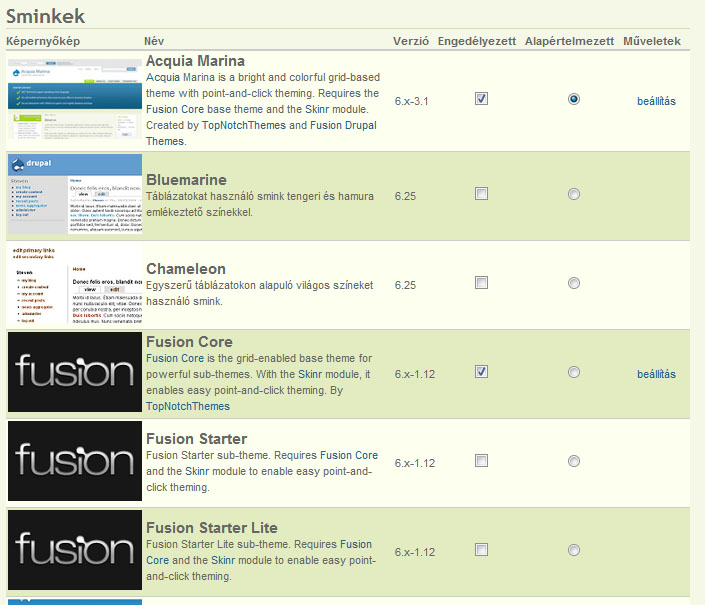Image resolution: width=705 pixels, height=605 pixels.
Task: Set Bluemarine as default theme radio
Action: click(x=574, y=194)
